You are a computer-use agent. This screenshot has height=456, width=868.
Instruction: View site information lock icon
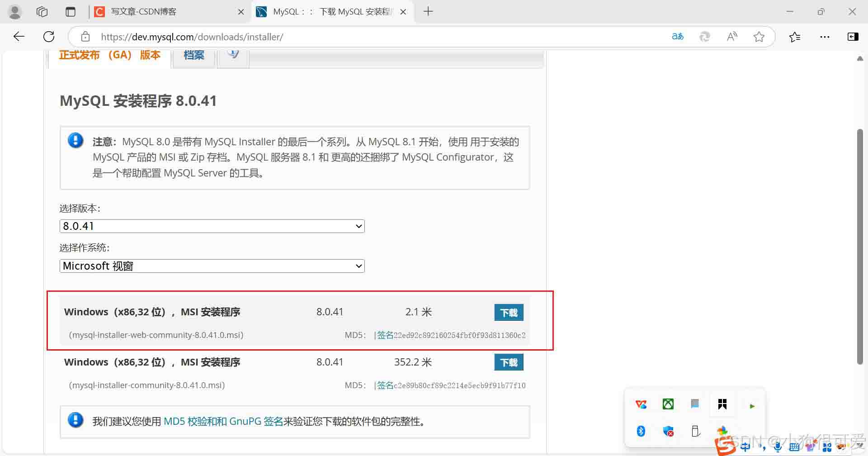[85, 37]
